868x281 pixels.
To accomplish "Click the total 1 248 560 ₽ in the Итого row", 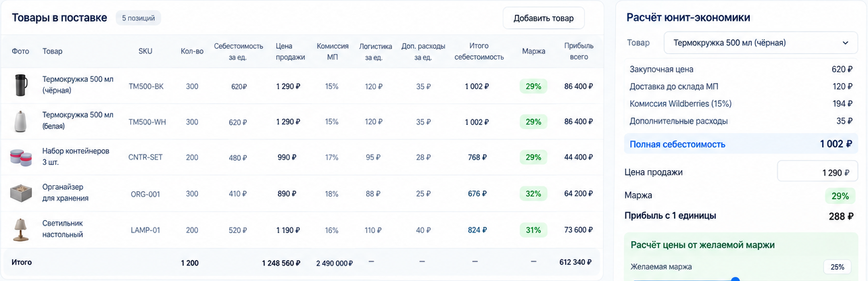I will point(281,263).
